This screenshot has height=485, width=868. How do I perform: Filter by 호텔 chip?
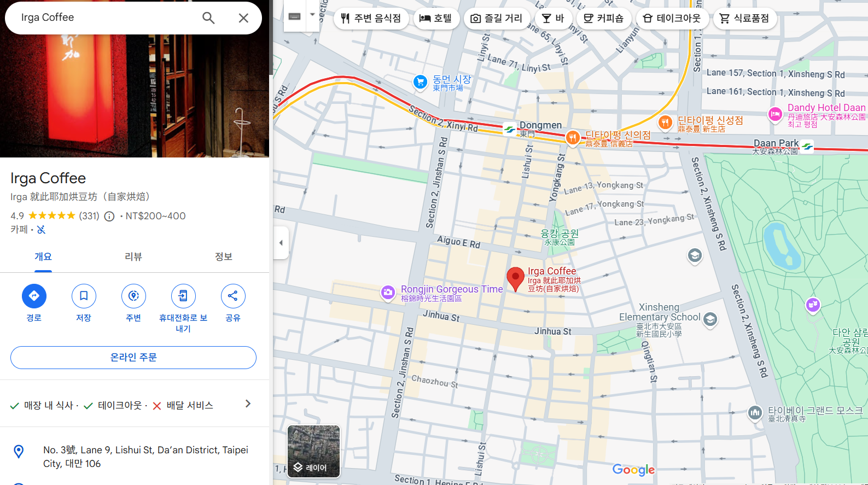coord(436,19)
